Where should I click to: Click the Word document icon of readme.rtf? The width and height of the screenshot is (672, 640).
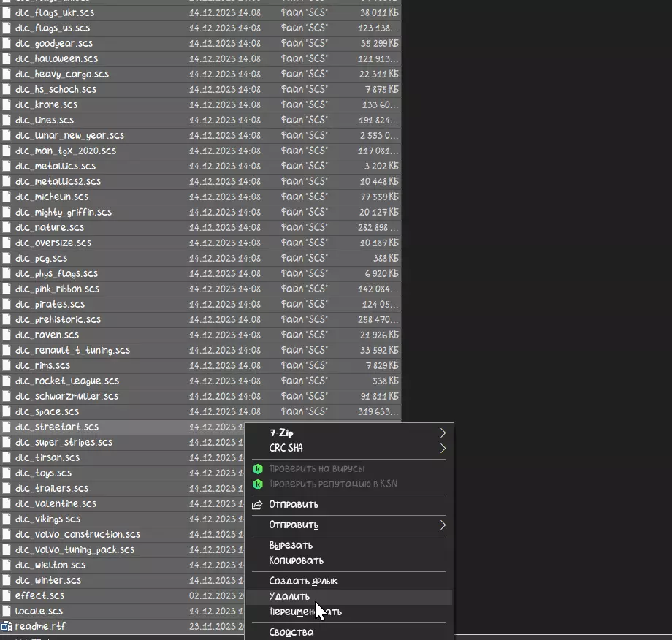point(6,626)
